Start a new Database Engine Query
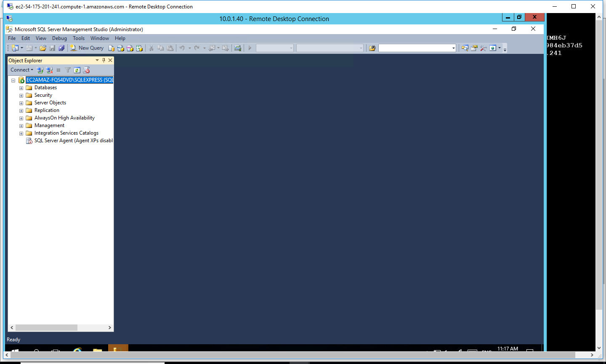606x364 pixels. [x=111, y=48]
